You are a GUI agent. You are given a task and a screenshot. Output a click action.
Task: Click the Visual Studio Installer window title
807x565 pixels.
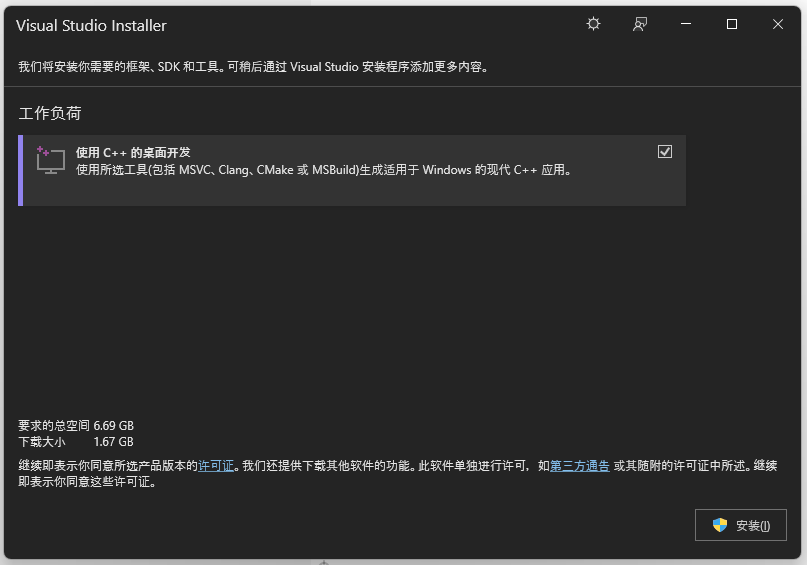pyautogui.click(x=91, y=26)
